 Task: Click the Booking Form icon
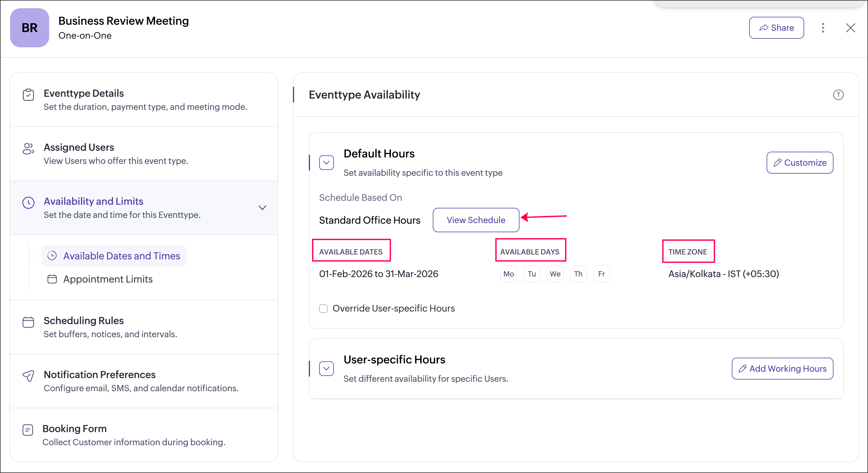pyautogui.click(x=27, y=430)
